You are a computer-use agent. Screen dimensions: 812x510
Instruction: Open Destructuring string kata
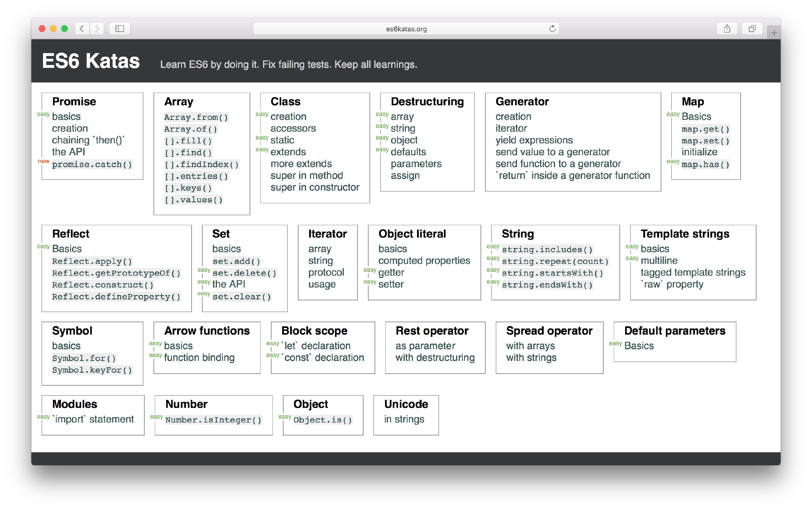403,128
